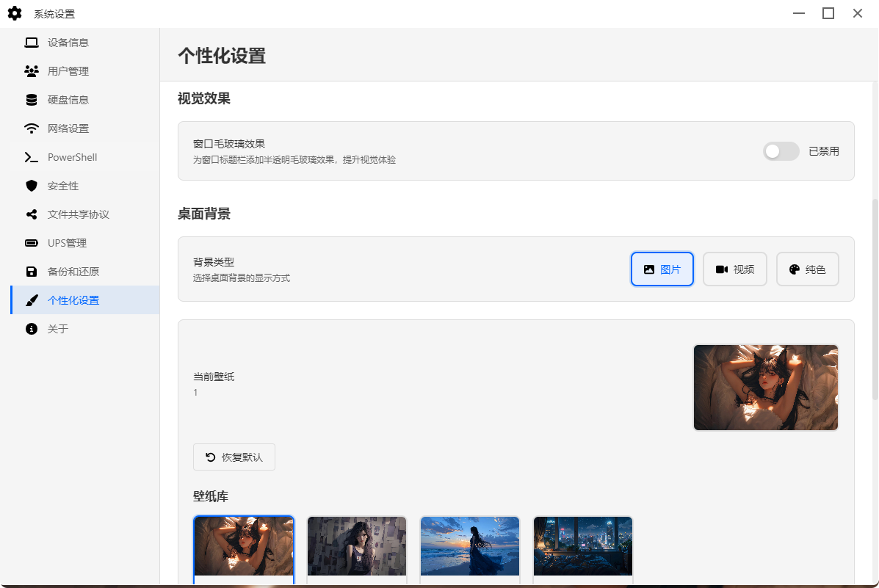Click the 网络设置 Wi-Fi icon
Image resolution: width=879 pixels, height=588 pixels.
(31, 128)
